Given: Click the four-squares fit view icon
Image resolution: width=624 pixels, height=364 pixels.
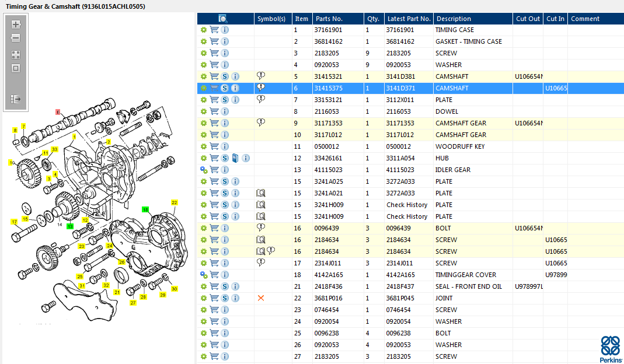Looking at the screenshot, I should click(x=16, y=54).
